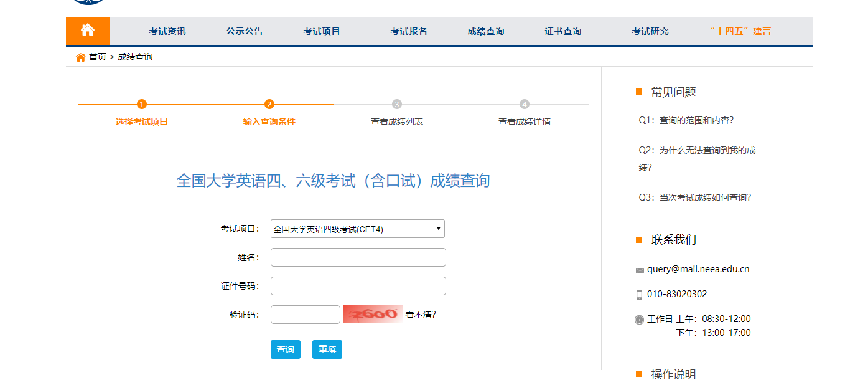Switch to the 证书查询 navigation tab

point(561,31)
